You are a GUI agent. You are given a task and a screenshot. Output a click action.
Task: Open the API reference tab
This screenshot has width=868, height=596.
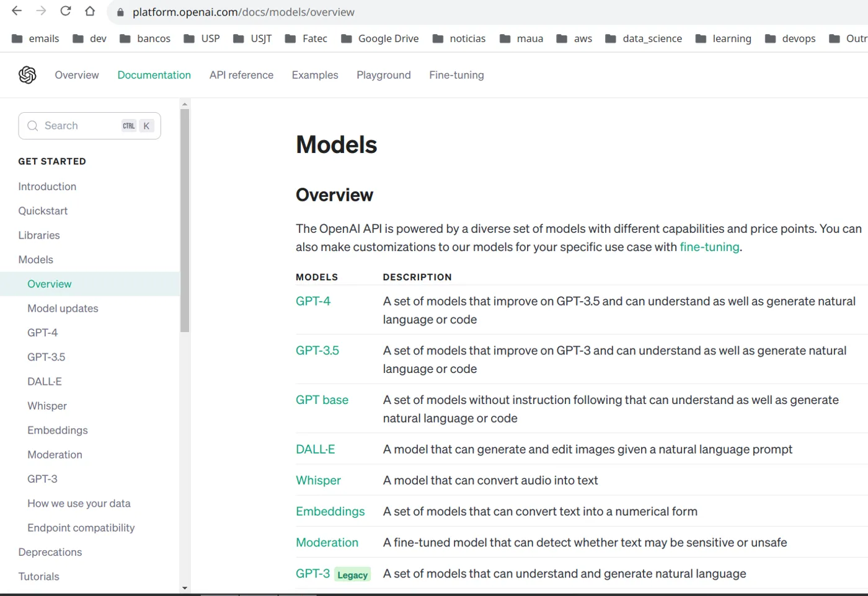coord(241,75)
